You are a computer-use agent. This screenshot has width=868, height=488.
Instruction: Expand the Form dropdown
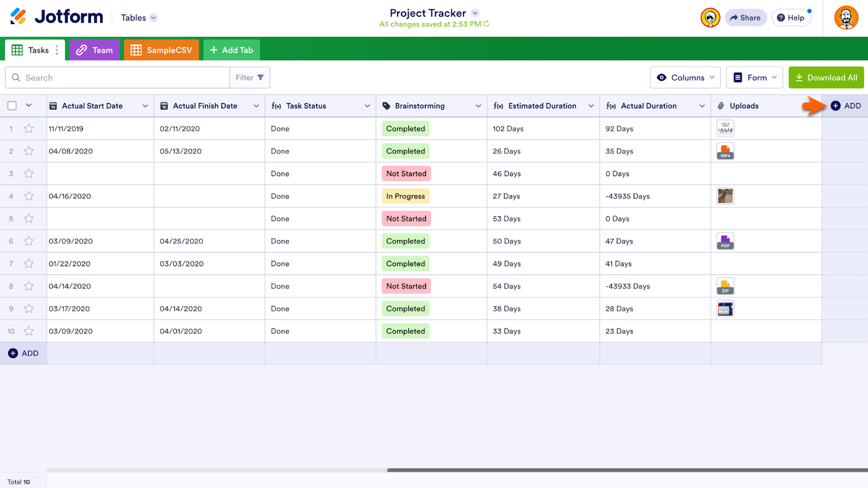[755, 78]
